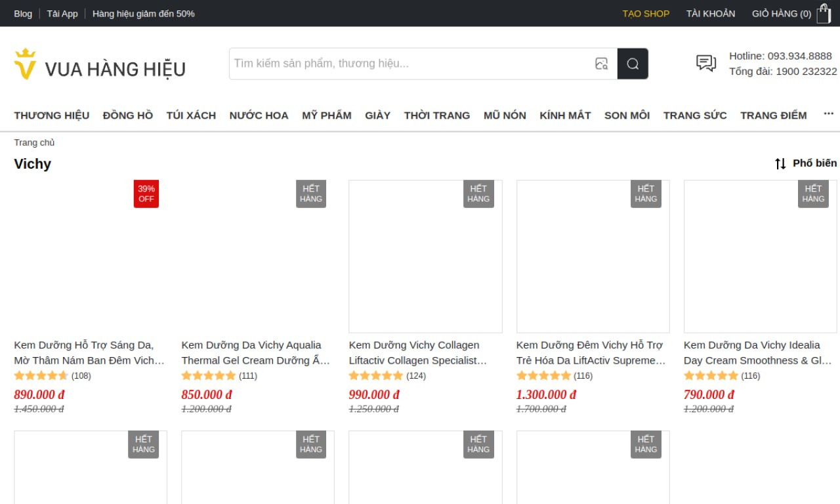The height and width of the screenshot is (504, 840).
Task: Open THƯƠNG HIỆU menu
Action: point(52,115)
